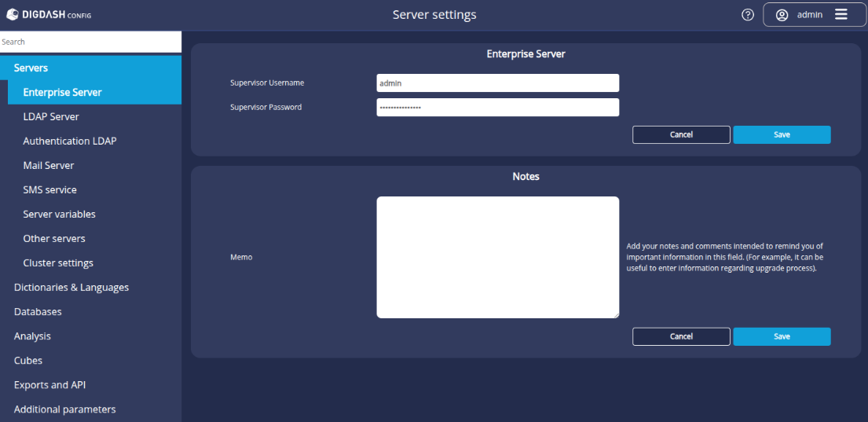Image resolution: width=868 pixels, height=422 pixels.
Task: Go to Authentication LDAP page
Action: 70,141
